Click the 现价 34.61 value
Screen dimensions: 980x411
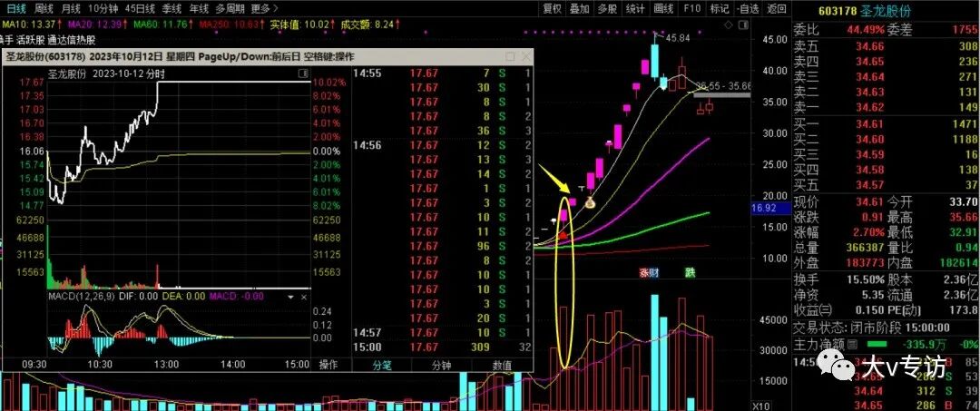(870, 202)
